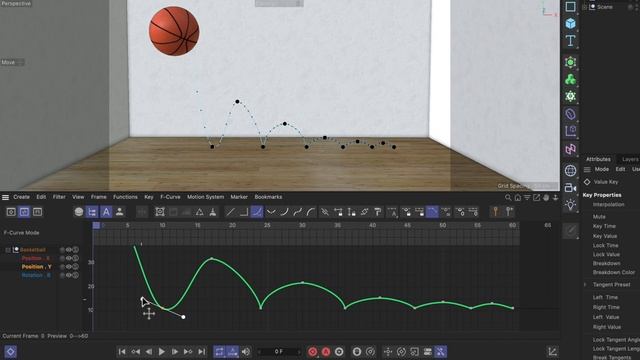The height and width of the screenshot is (360, 640).
Task: Click the current frame field 0 F
Action: 279,351
